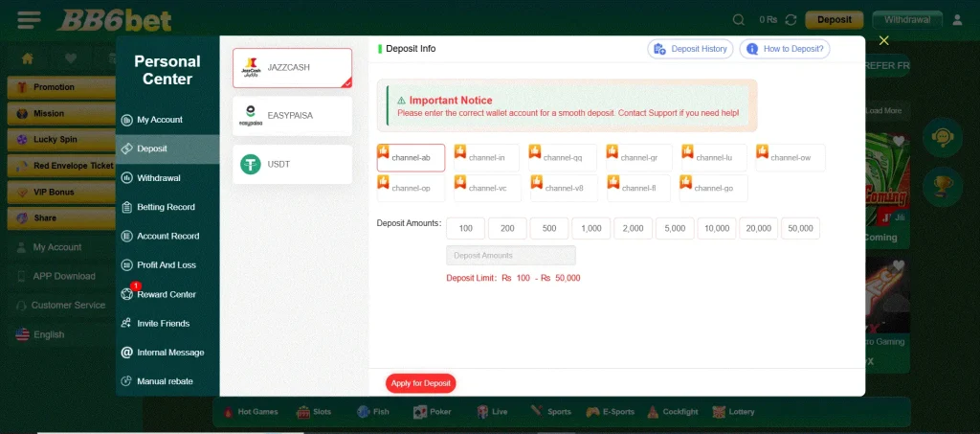The image size is (980, 434).
Task: Pick the 500 deposit amount
Action: [x=549, y=228]
